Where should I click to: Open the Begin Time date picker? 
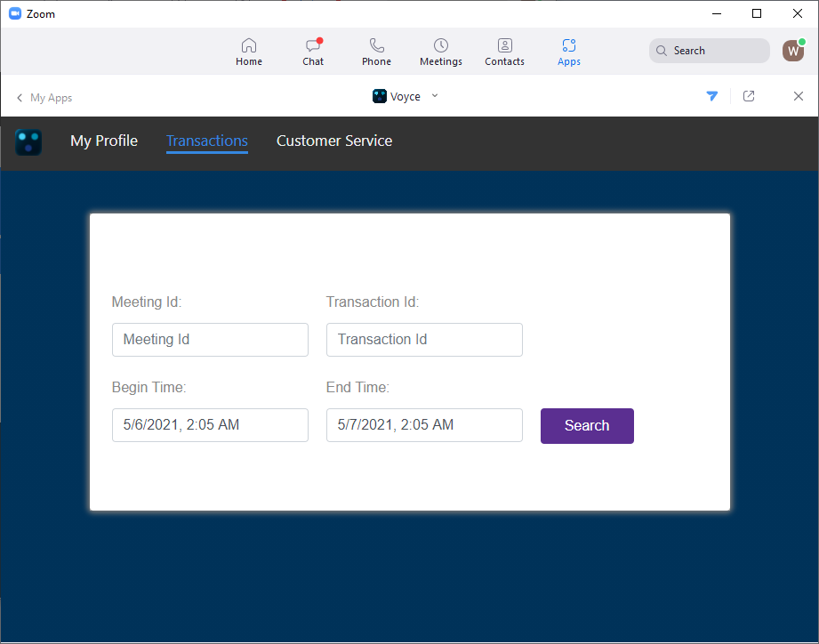pyautogui.click(x=210, y=425)
